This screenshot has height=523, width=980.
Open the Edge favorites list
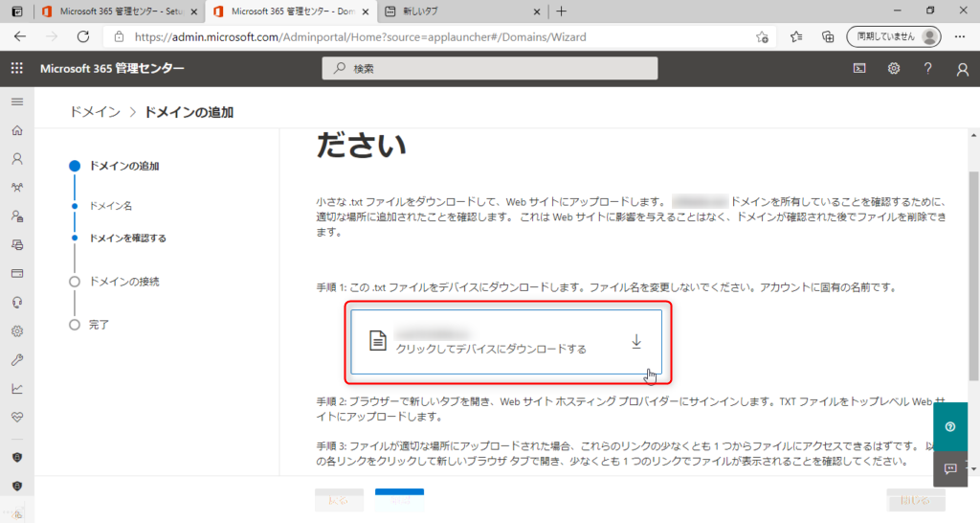(796, 36)
